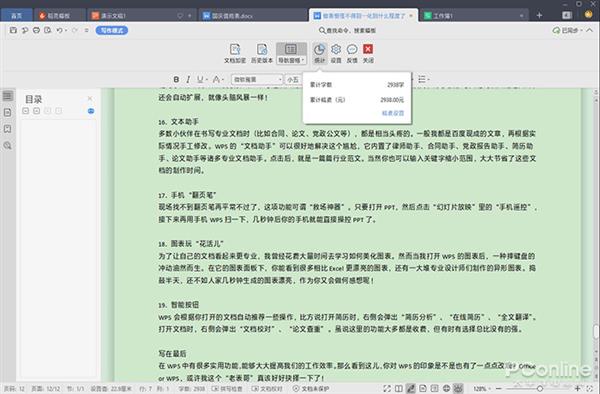The image size is (600, 394).
Task: Click the red 关闭 close writing mode icon
Action: [x=368, y=53]
